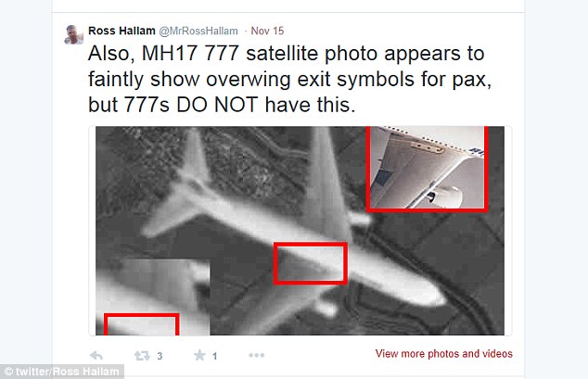Open the Nov 15 tweet timestamp
Image resolution: width=588 pixels, height=379 pixels.
tap(267, 31)
